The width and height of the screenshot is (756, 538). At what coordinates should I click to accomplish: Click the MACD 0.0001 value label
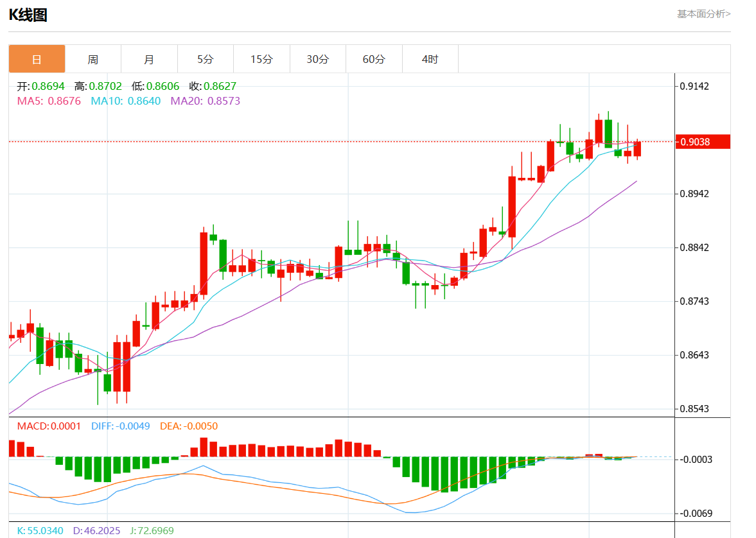pyautogui.click(x=49, y=426)
